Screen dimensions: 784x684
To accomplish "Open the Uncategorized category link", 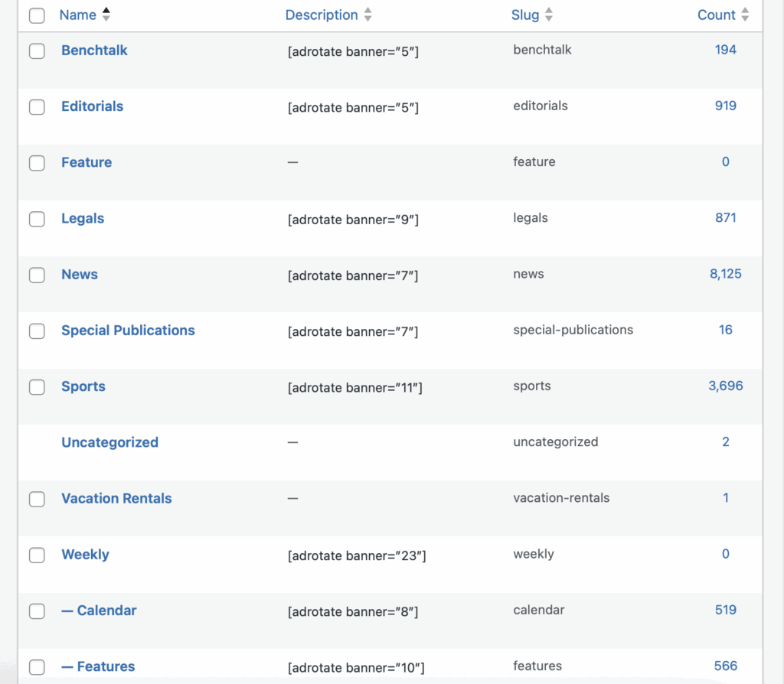I will [x=109, y=442].
